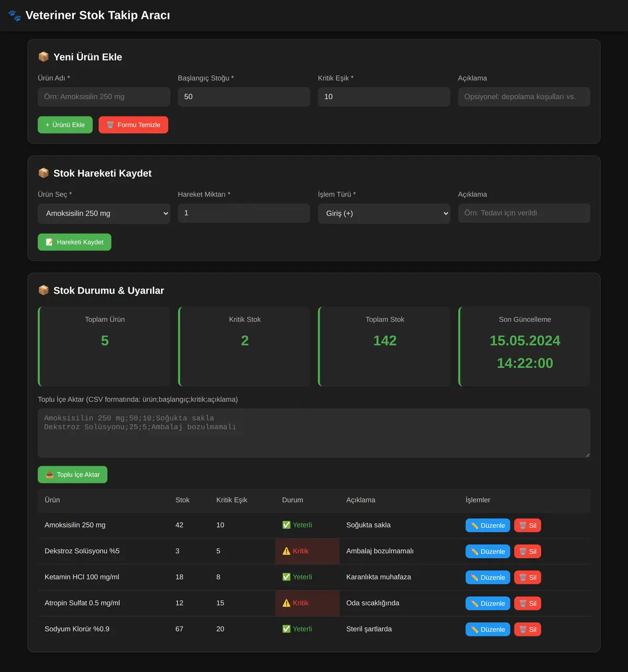Click the Son Güncelleme summary card
The width and height of the screenshot is (628, 672).
point(524,346)
